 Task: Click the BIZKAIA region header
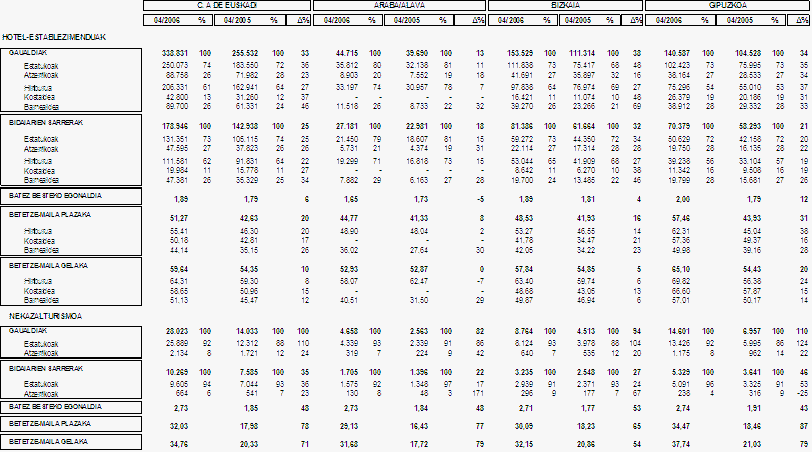[x=566, y=5]
